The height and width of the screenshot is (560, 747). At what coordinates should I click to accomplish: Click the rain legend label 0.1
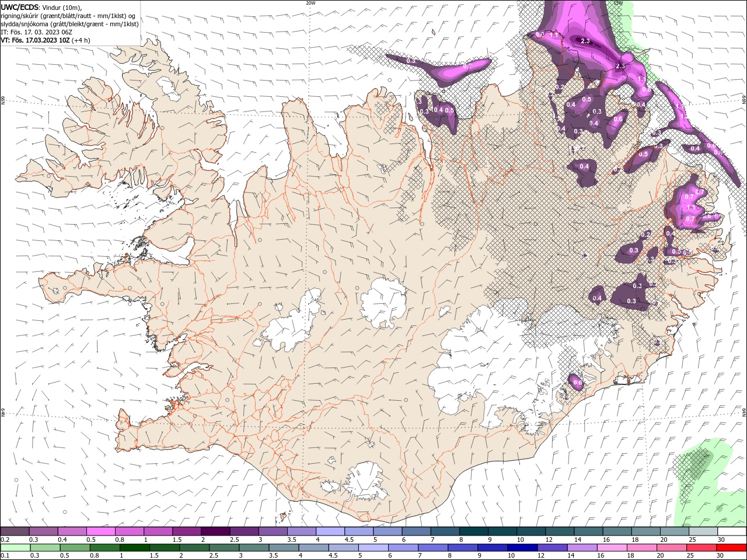click(x=5, y=556)
